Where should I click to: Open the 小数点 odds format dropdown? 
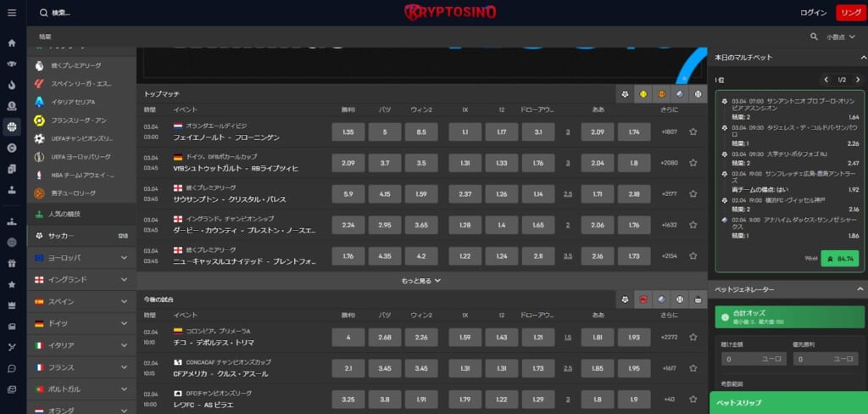pos(841,37)
